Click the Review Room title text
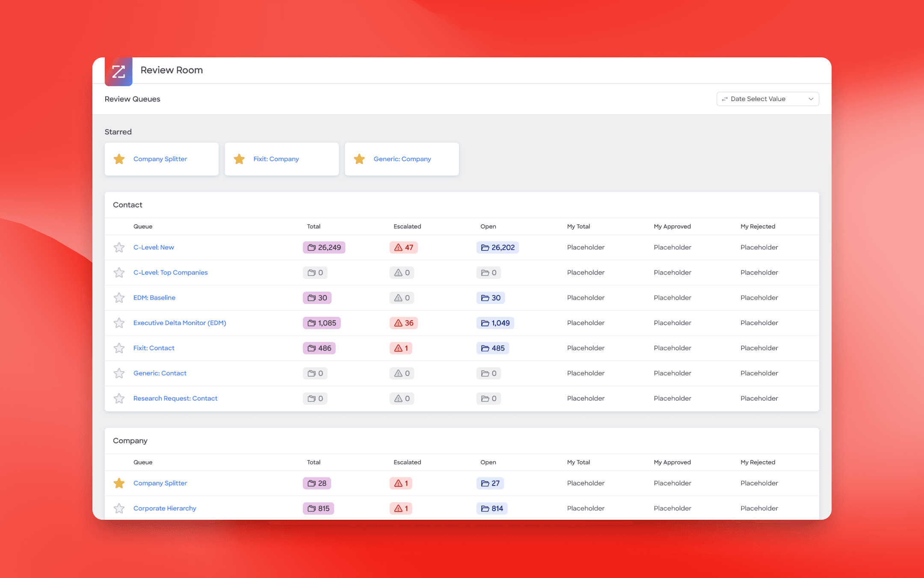The height and width of the screenshot is (578, 924). (x=172, y=70)
